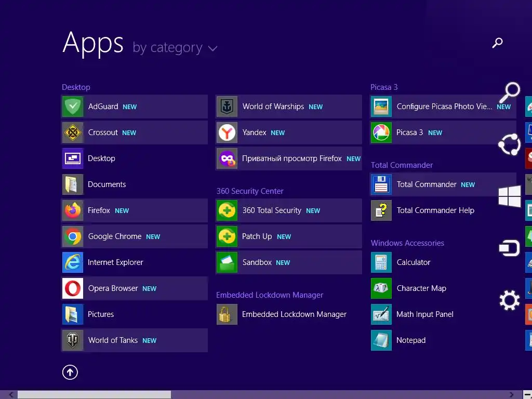Screen dimensions: 532x399
Task: Click the 'Notepad' label text
Action: point(411,340)
